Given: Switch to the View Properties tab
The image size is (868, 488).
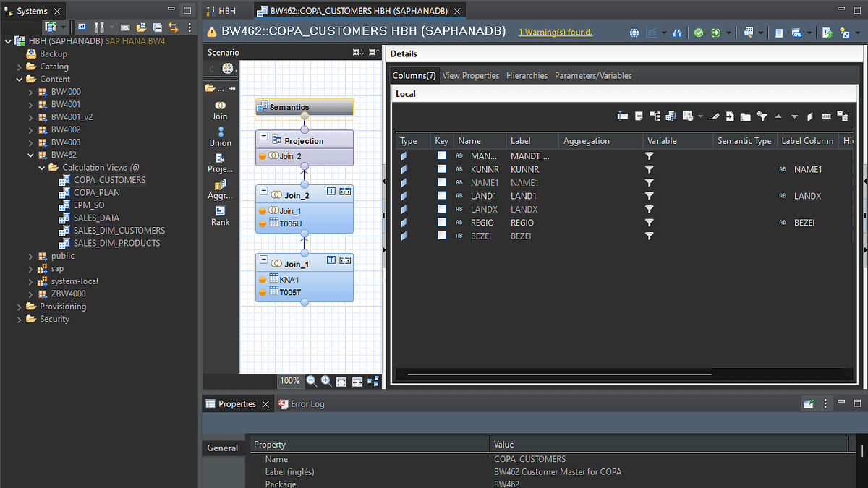Looking at the screenshot, I should click(470, 76).
